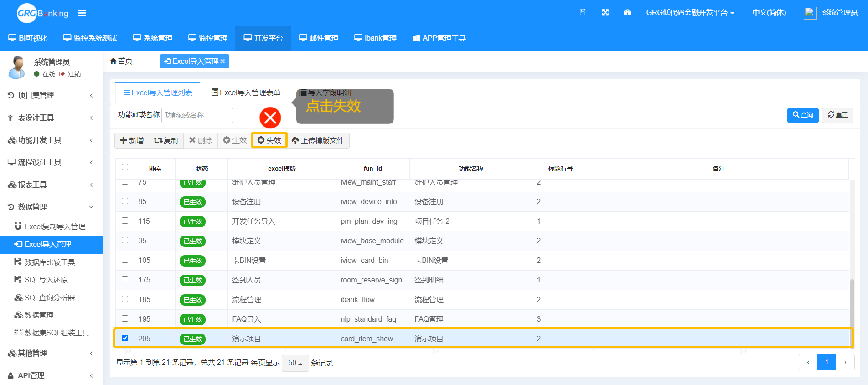Click the 中文(简体) language link

[769, 13]
